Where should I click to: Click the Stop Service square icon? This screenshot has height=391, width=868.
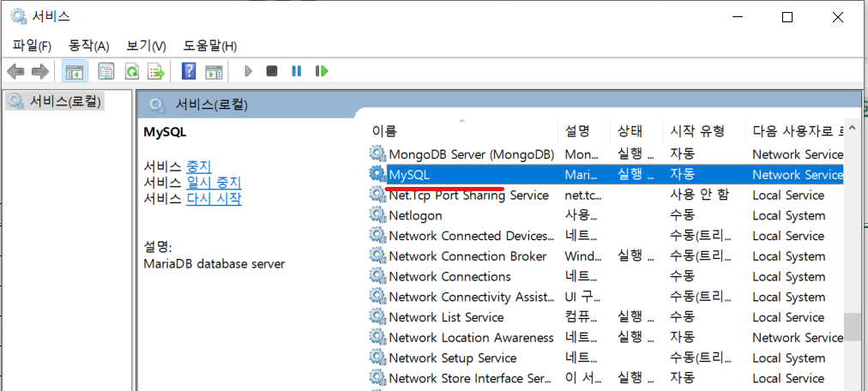[272, 71]
